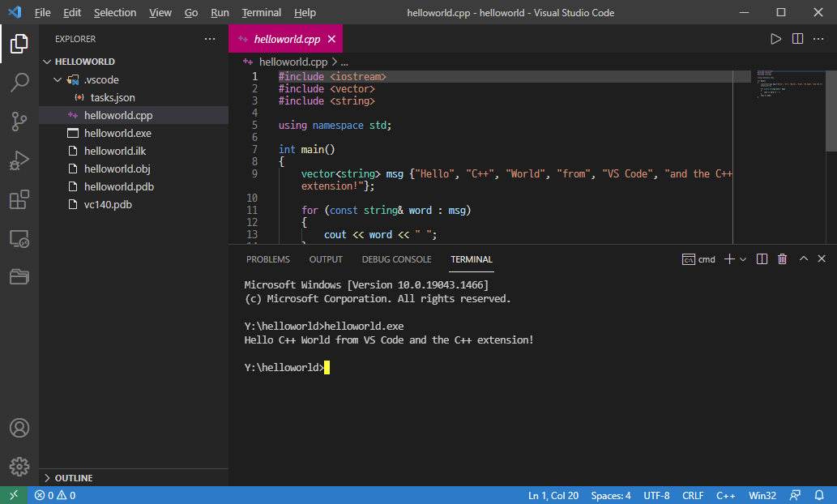Split the terminal panel
837x504 pixels.
coord(762,259)
